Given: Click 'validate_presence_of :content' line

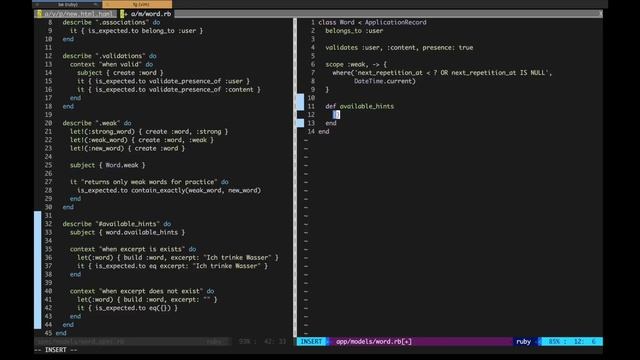Looking at the screenshot, I should pos(169,89).
